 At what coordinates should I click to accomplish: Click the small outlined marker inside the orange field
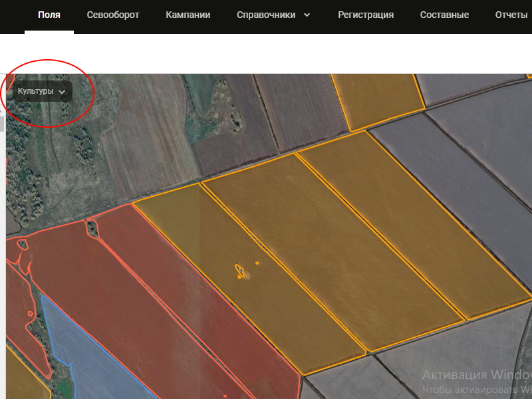click(x=240, y=271)
